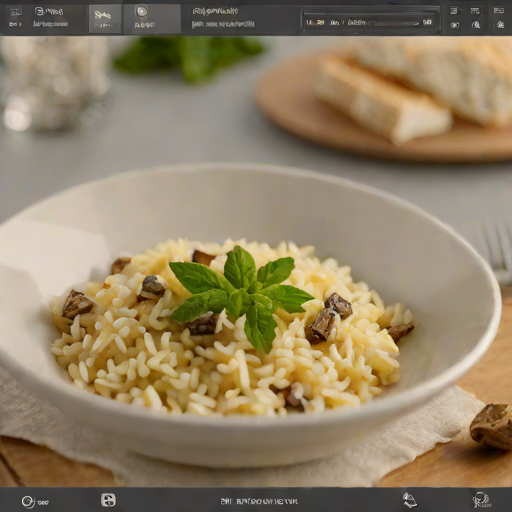Click the lower garbled text line in toolbar

click(223, 24)
